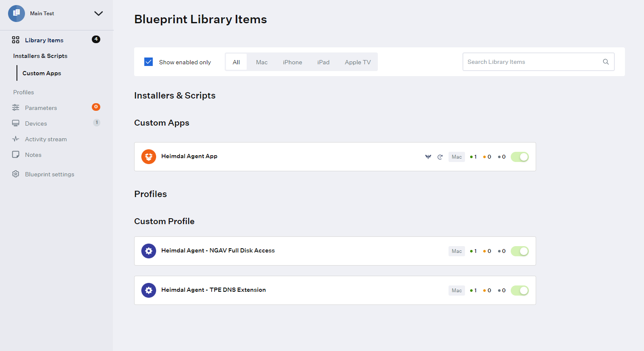The width and height of the screenshot is (644, 351).
Task: Open Blueprint settings in the sidebar
Action: click(x=50, y=174)
